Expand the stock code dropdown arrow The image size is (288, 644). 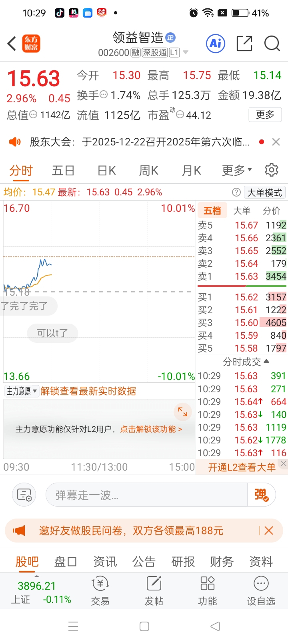(x=185, y=53)
